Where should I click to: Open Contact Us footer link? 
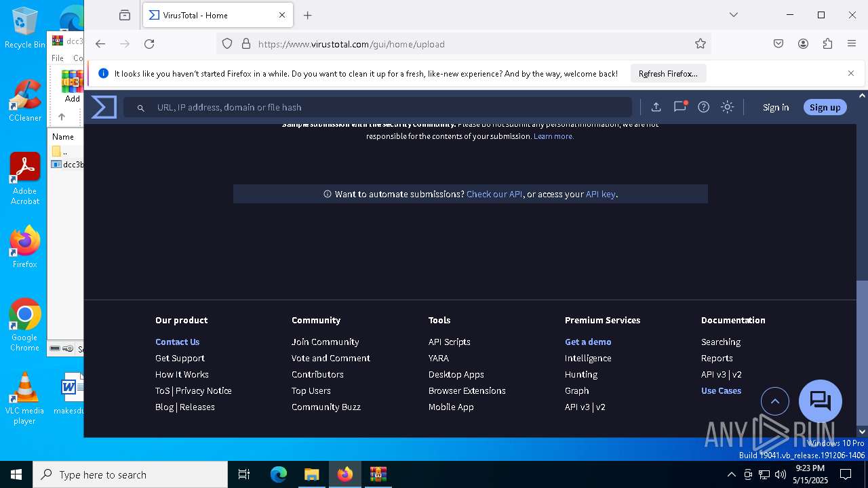178,342
